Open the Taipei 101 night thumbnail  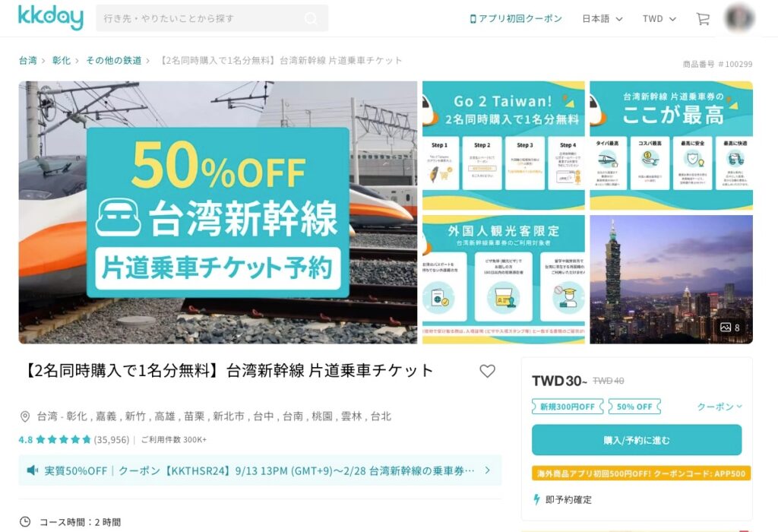point(671,280)
